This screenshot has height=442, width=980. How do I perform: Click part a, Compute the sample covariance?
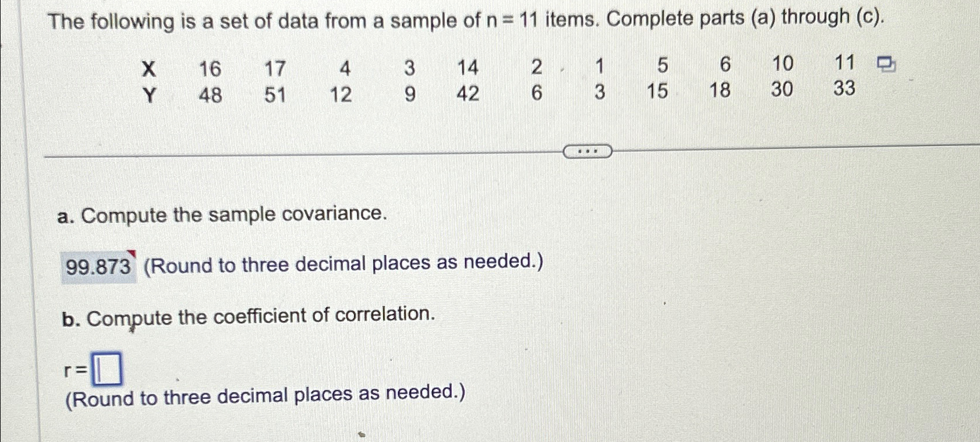[x=224, y=215]
